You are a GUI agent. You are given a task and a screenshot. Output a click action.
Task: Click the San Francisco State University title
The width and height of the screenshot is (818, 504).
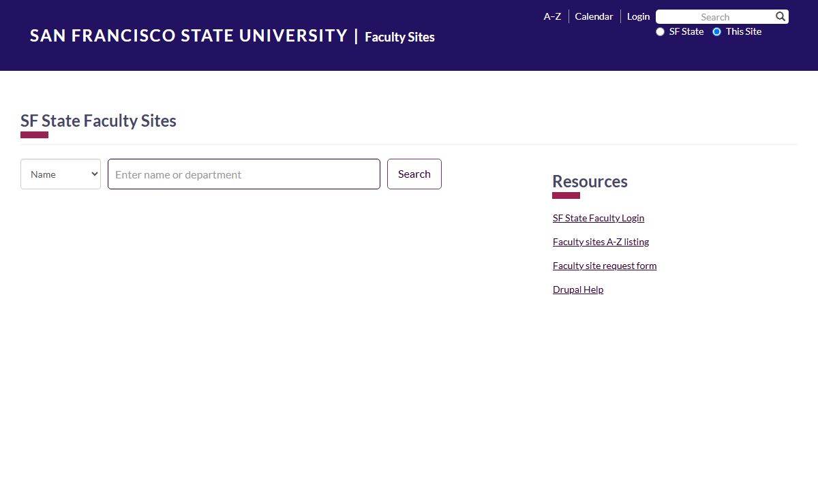tap(189, 36)
